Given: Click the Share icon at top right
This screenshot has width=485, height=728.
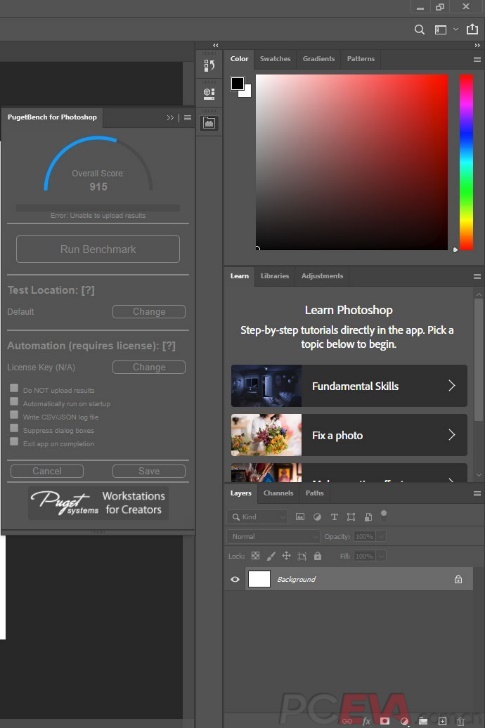Looking at the screenshot, I should (x=472, y=29).
